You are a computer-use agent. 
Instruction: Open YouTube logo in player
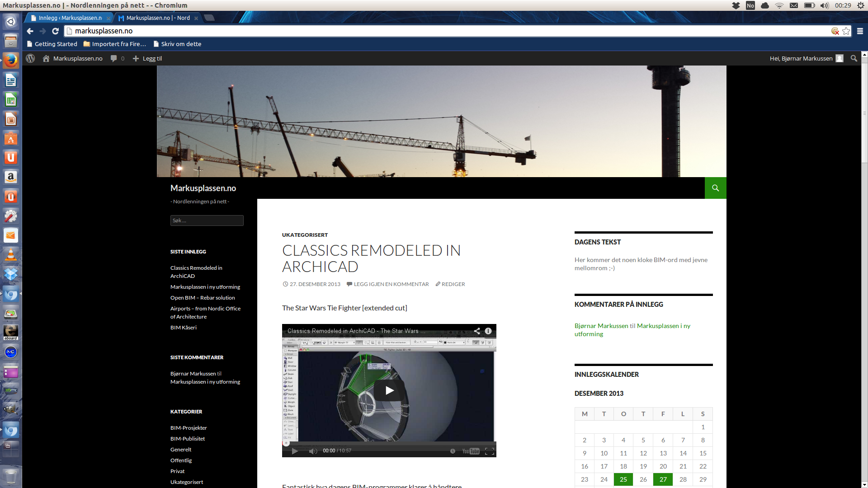pyautogui.click(x=471, y=451)
